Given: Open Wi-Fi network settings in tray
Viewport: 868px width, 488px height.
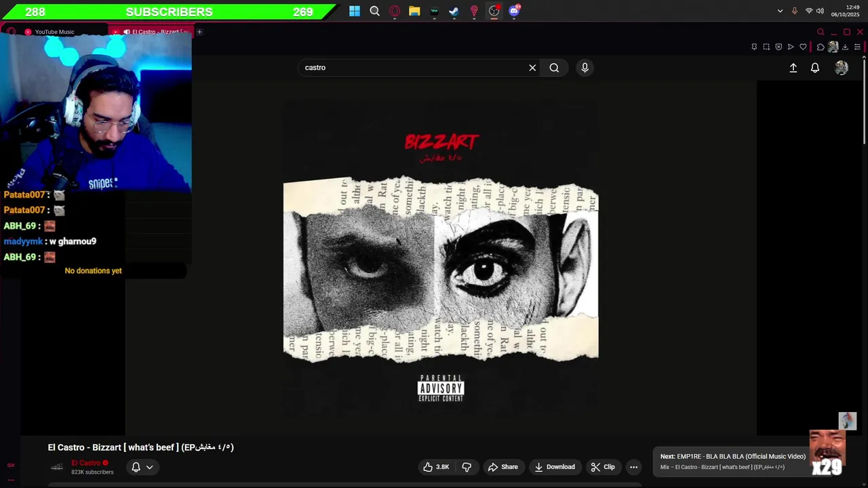Looking at the screenshot, I should coord(809,11).
